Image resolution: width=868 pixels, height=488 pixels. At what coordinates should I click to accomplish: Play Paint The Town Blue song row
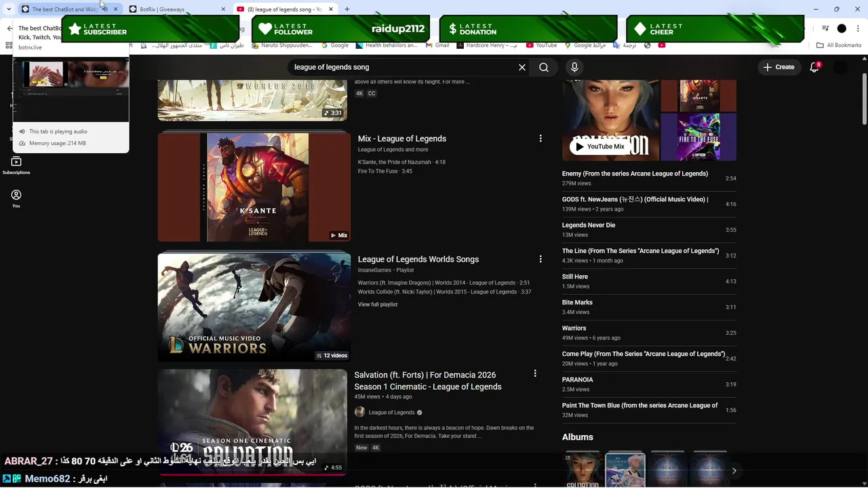click(x=649, y=410)
